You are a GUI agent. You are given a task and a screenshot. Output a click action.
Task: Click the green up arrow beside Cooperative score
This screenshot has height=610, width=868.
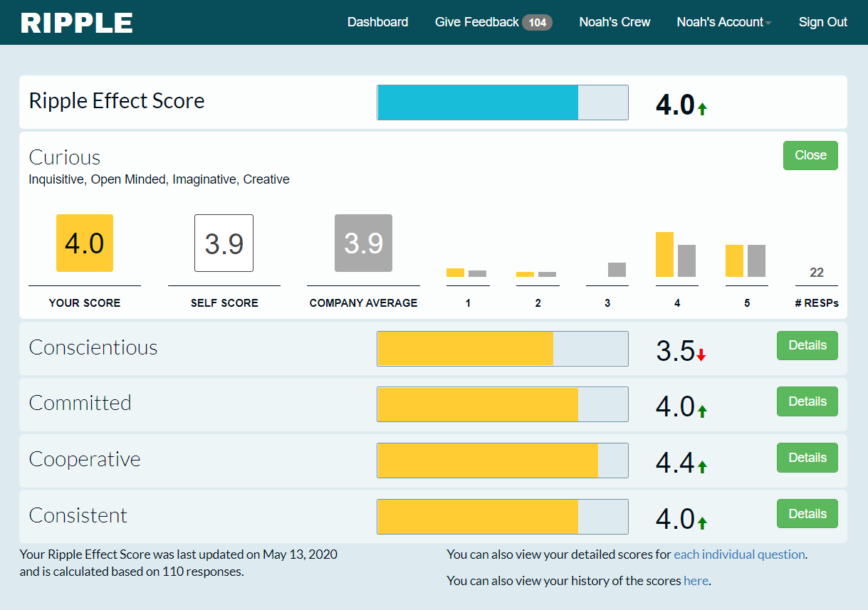click(x=702, y=467)
